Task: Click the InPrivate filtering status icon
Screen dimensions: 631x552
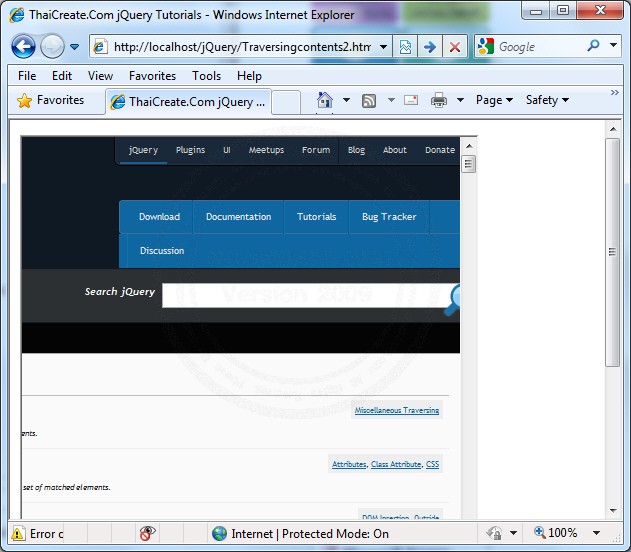Action: [x=147, y=533]
